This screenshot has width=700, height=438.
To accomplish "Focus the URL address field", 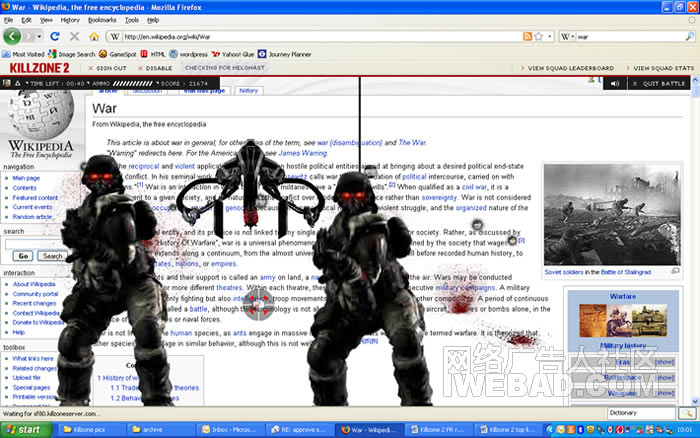I will tap(321, 37).
